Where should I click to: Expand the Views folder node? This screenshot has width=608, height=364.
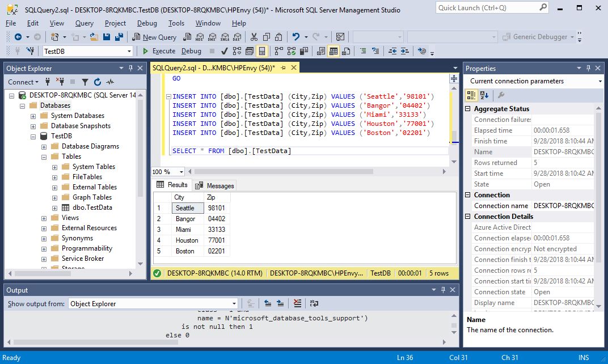[44, 218]
